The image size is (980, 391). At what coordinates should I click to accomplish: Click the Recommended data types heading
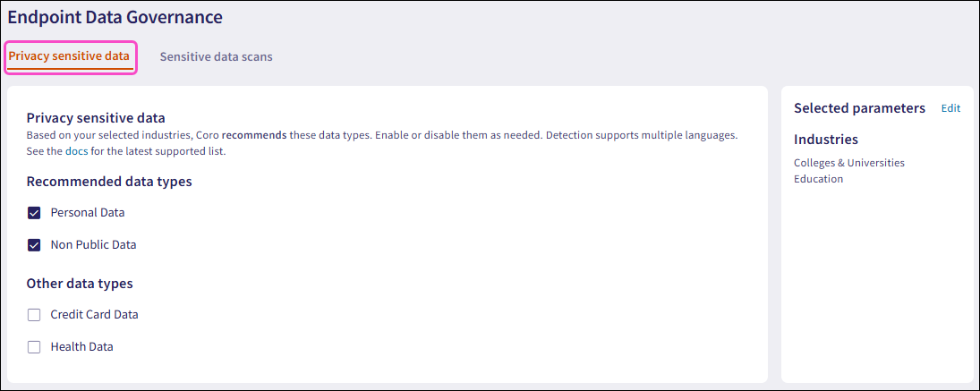coord(109,182)
